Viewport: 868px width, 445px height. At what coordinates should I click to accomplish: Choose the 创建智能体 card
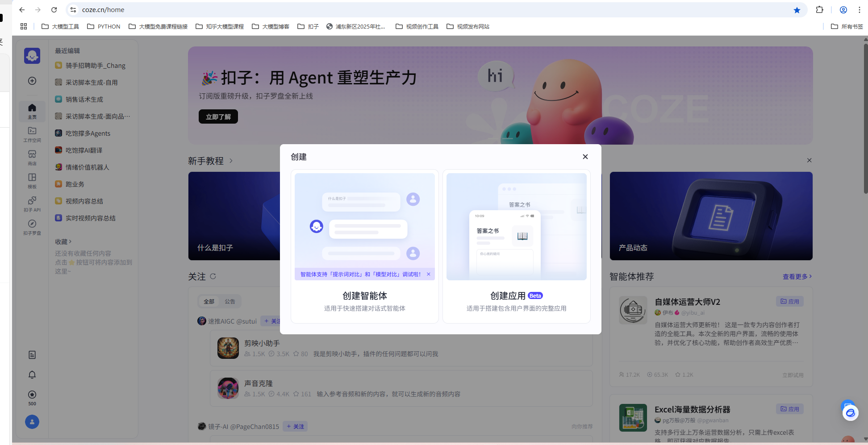point(365,246)
